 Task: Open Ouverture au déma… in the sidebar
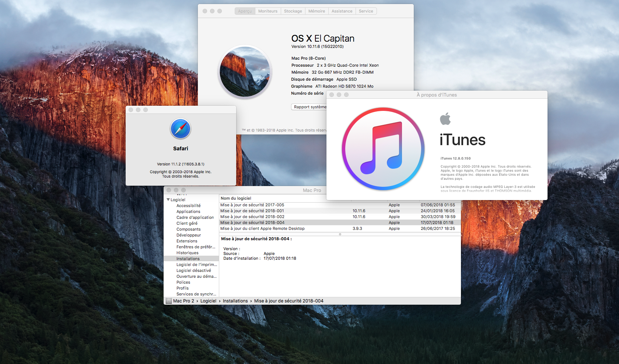pyautogui.click(x=196, y=276)
